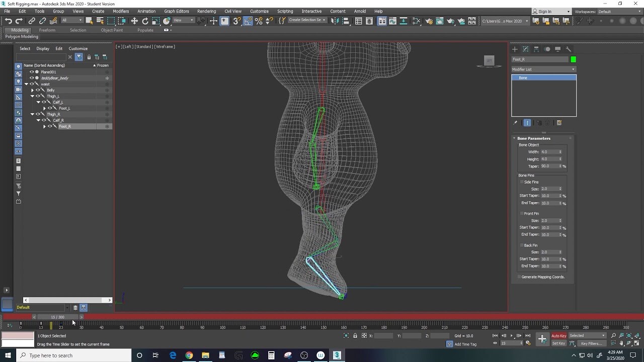Expand the Belly node in Scene Explorer
644x362 pixels.
(x=32, y=90)
